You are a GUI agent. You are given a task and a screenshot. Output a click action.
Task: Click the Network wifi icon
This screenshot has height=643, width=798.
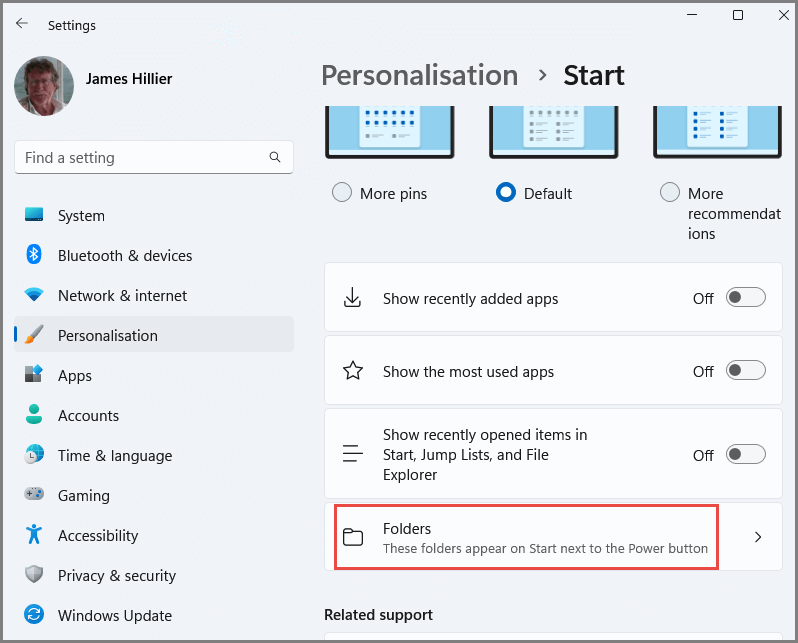(34, 294)
